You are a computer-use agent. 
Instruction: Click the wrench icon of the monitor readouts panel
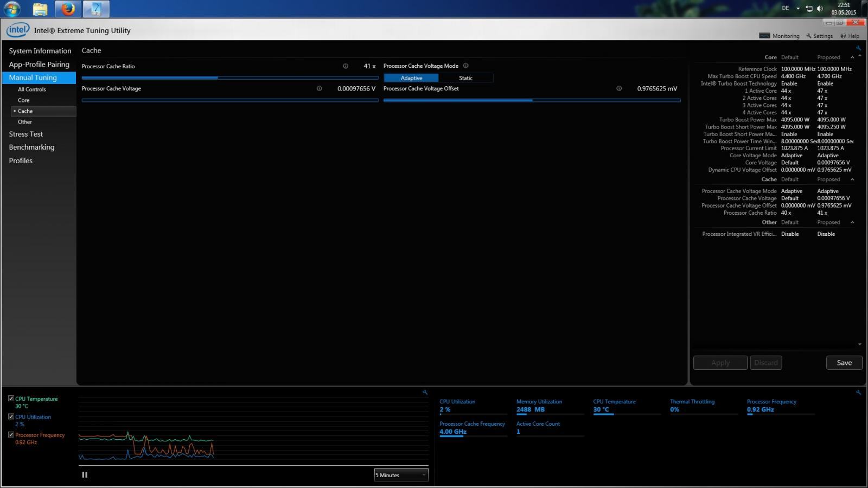coord(858,392)
